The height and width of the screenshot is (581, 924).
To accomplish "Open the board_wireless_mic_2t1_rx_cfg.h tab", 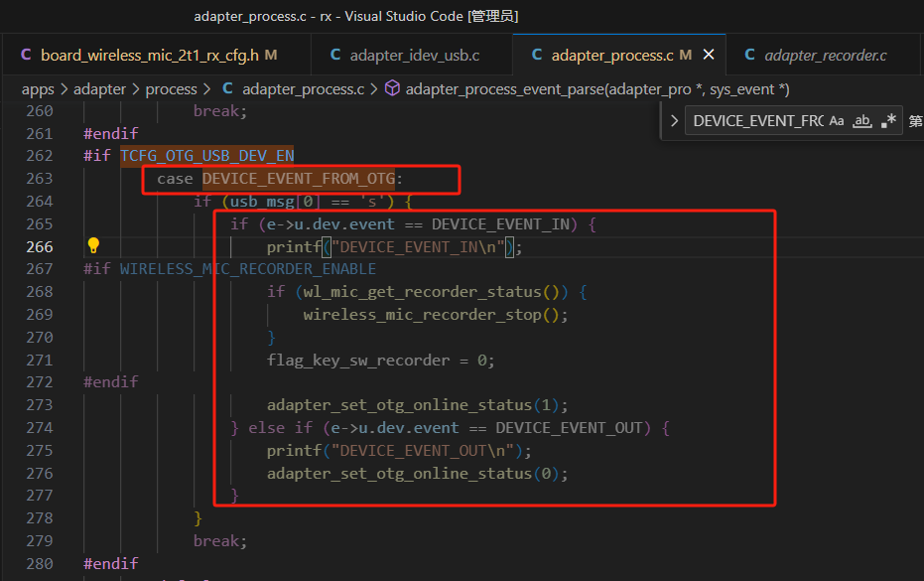I will tap(156, 55).
